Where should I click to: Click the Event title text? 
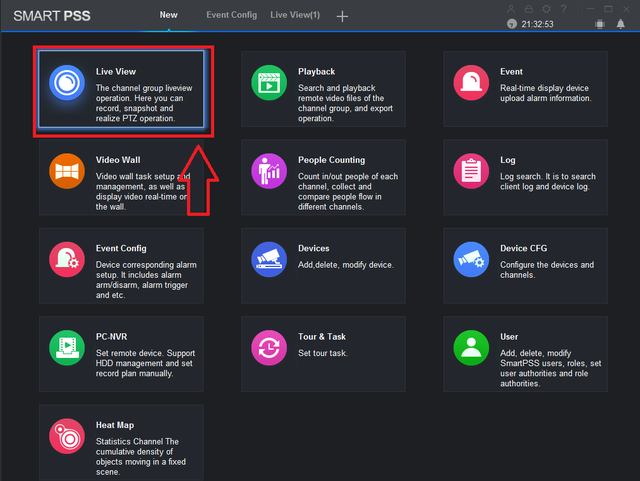(511, 71)
